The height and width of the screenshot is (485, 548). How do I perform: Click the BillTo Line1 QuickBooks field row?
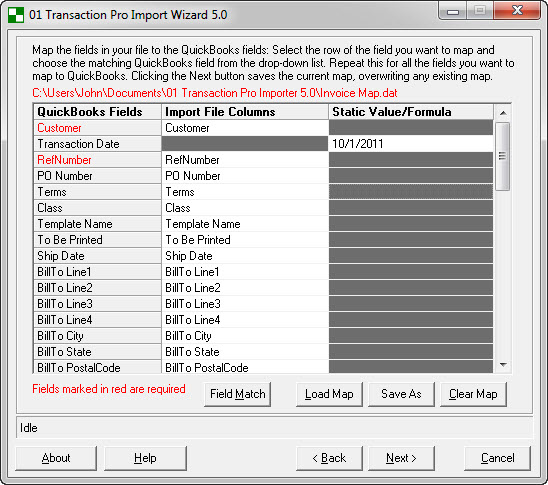click(x=98, y=272)
